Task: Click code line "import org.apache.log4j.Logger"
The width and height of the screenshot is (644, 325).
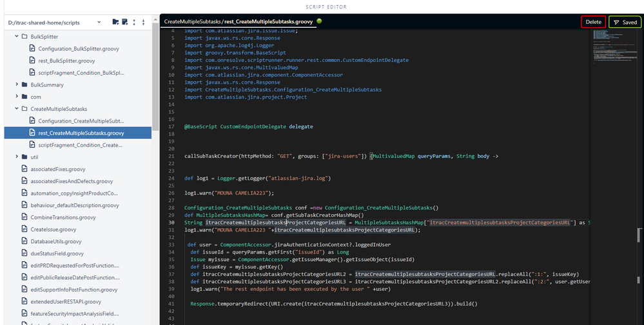Action: tap(229, 45)
